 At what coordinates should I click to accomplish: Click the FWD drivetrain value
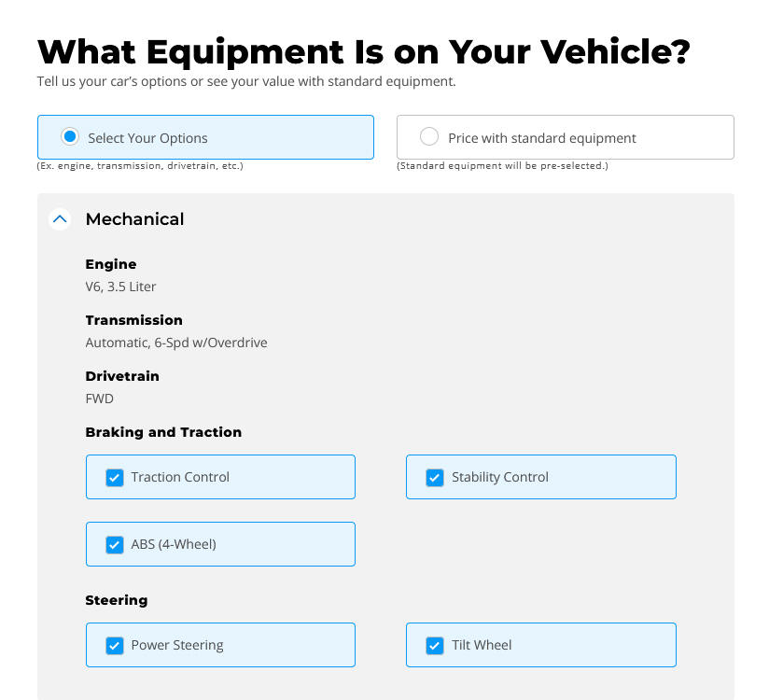coord(100,399)
